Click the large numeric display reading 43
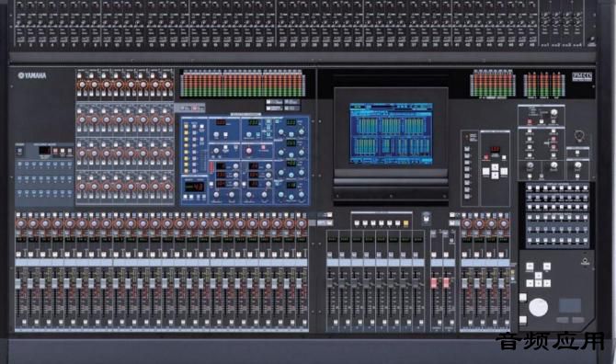 (x=194, y=187)
